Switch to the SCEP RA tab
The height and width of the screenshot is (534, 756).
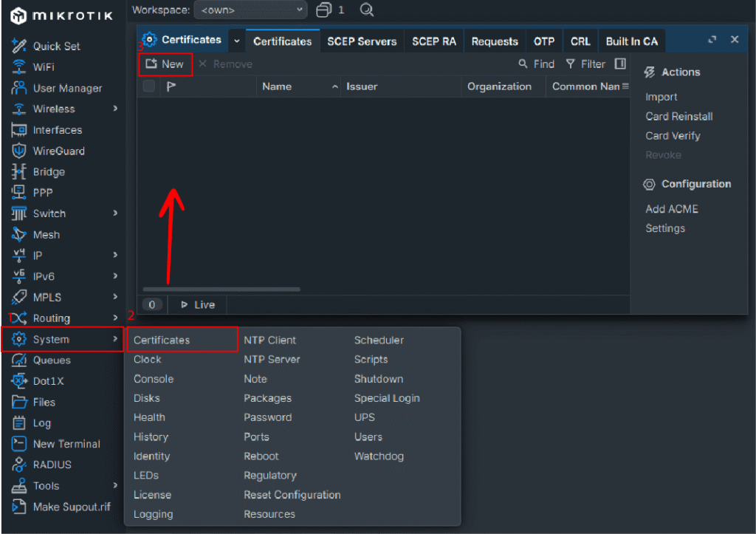tap(434, 41)
